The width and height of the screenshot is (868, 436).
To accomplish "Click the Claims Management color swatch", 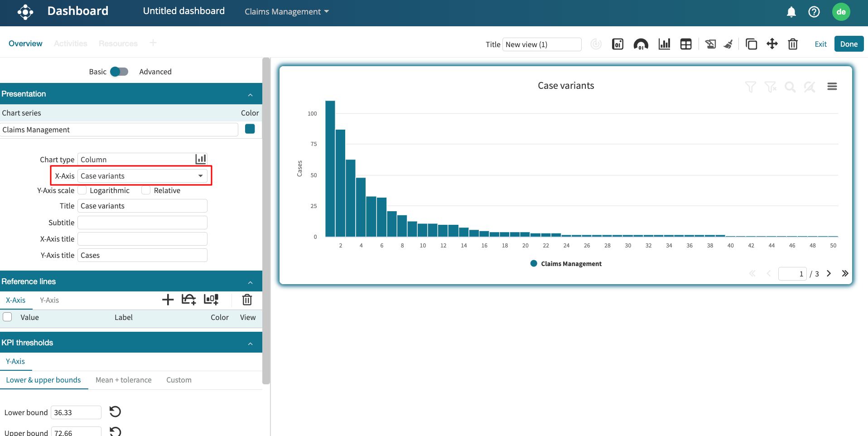I will pyautogui.click(x=250, y=129).
